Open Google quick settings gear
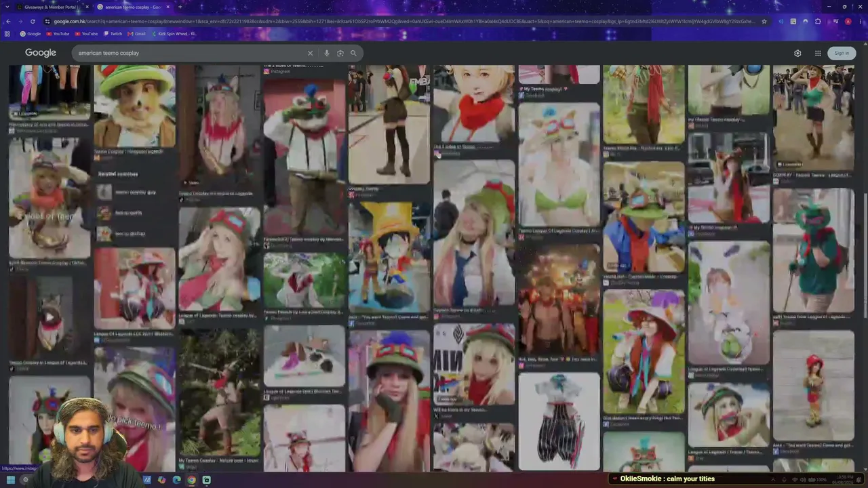This screenshot has width=868, height=488. point(797,53)
